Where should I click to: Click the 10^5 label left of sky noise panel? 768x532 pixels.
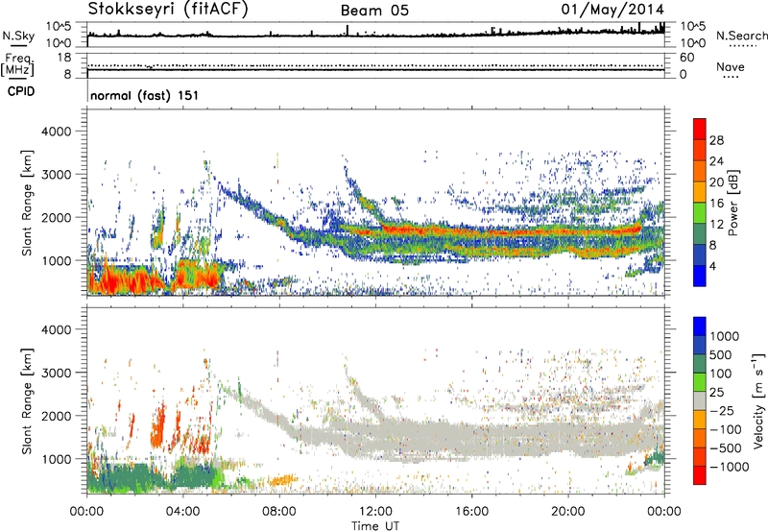[59, 27]
